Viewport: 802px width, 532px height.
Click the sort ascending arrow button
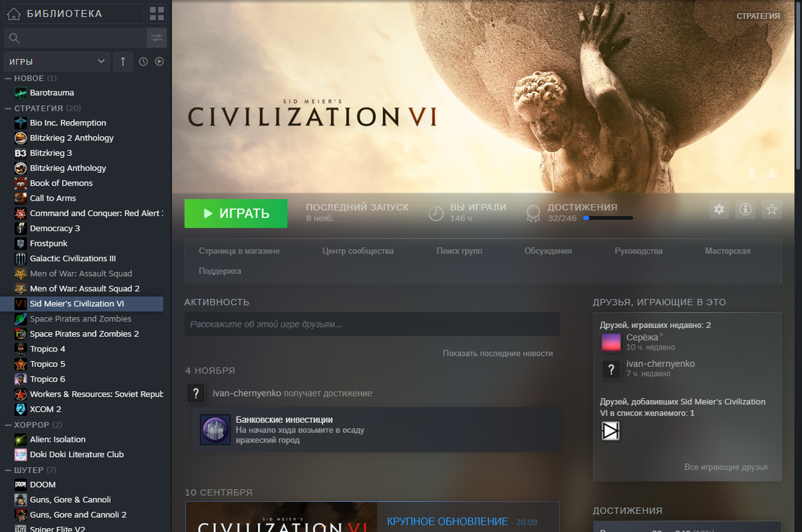(x=122, y=61)
